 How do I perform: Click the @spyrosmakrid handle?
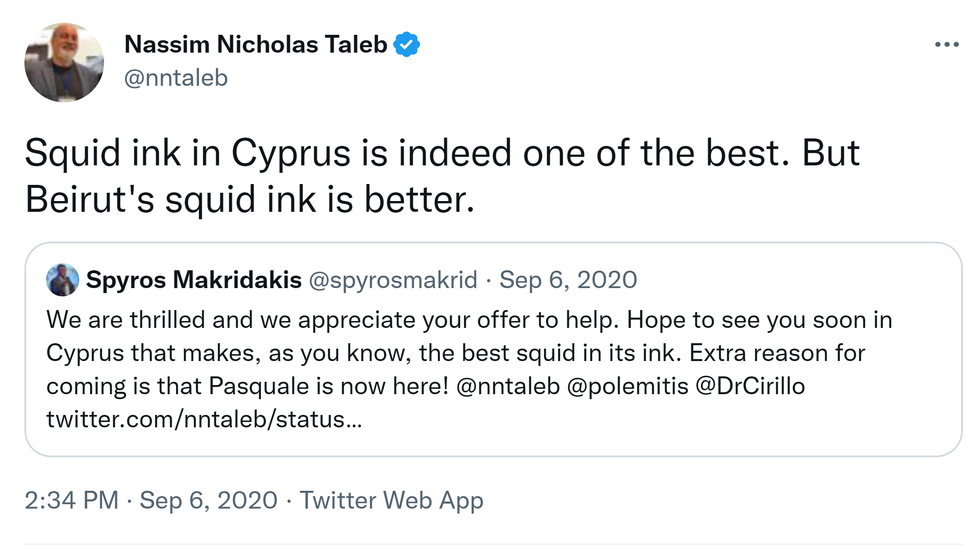(393, 280)
